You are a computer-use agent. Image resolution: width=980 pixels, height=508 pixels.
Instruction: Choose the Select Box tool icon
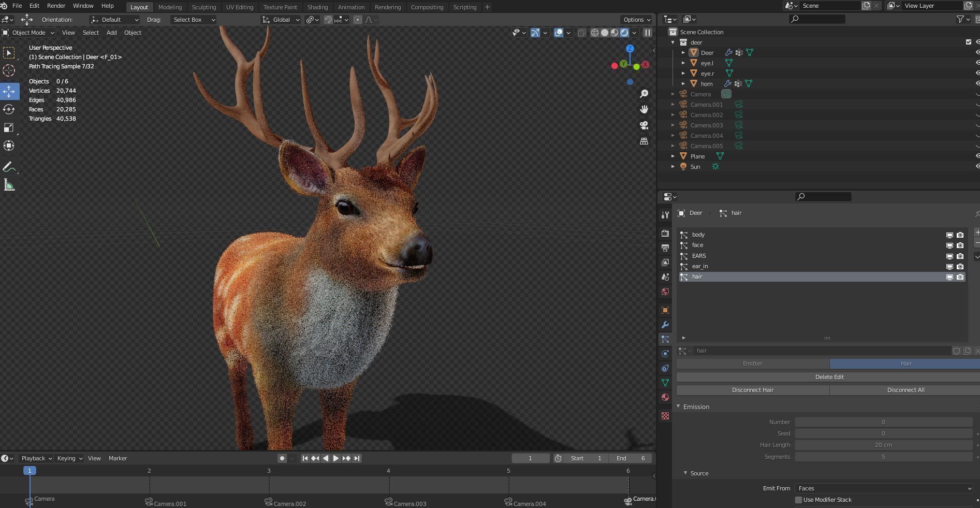(x=9, y=53)
